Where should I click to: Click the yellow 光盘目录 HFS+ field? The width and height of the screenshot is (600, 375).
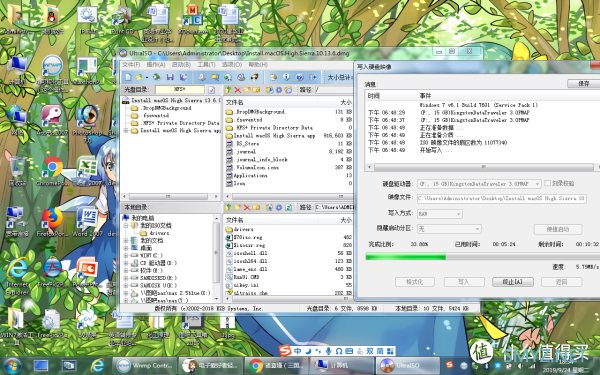pos(180,90)
